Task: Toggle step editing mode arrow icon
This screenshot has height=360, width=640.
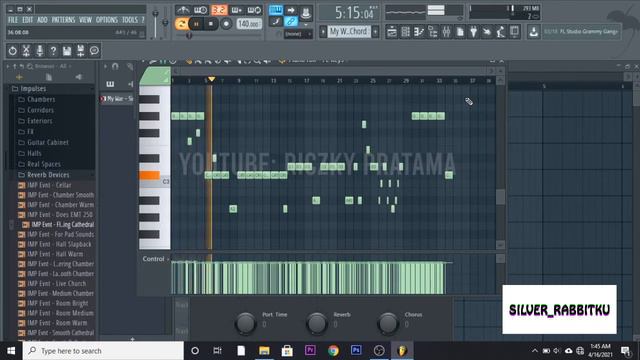Action: pos(291,10)
